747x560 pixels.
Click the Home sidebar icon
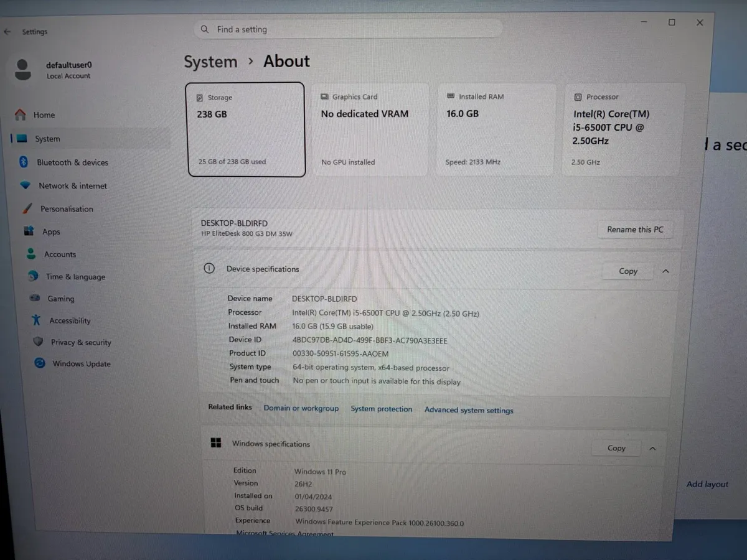[21, 114]
